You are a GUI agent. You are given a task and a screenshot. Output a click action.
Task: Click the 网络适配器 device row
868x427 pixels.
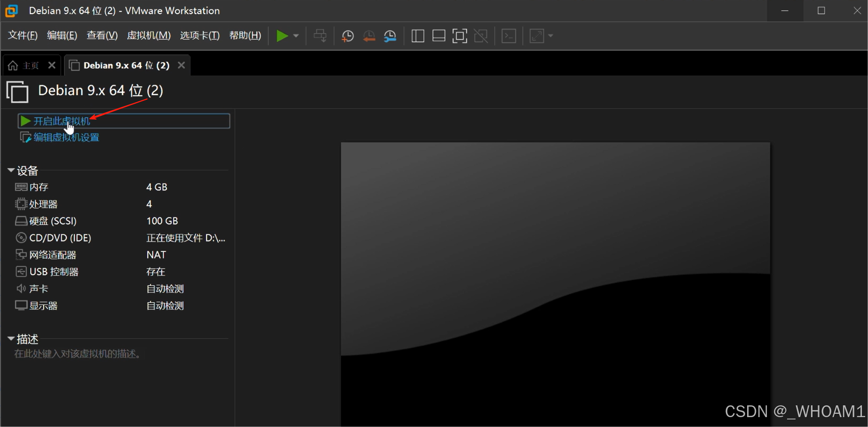pyautogui.click(x=120, y=255)
